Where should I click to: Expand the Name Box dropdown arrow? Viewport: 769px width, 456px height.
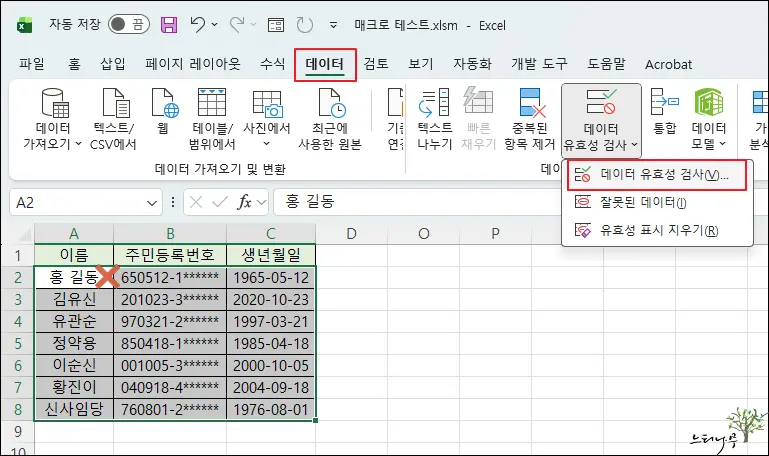(x=152, y=203)
